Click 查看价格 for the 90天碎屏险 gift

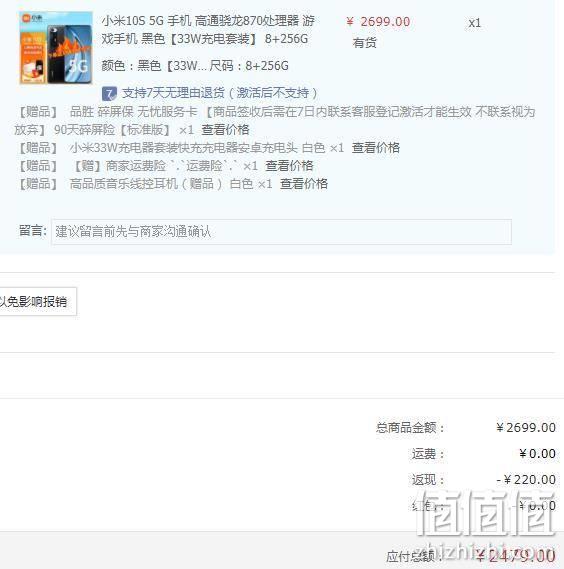[x=225, y=130]
